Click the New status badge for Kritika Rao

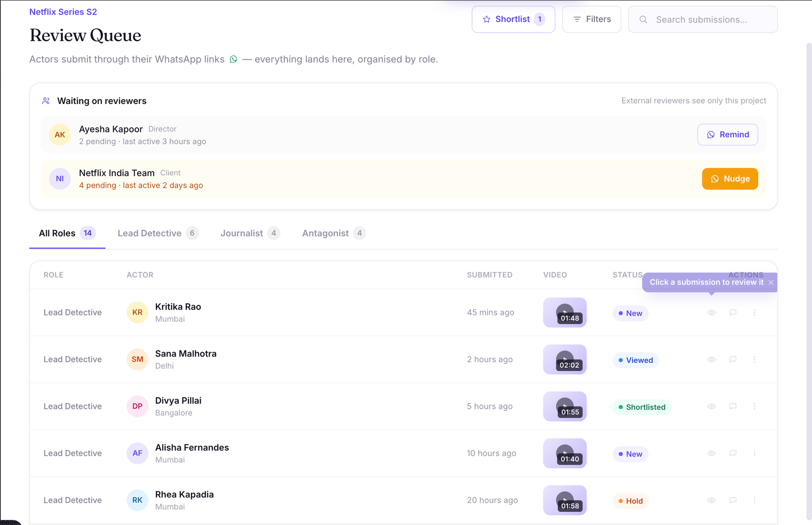click(x=630, y=313)
